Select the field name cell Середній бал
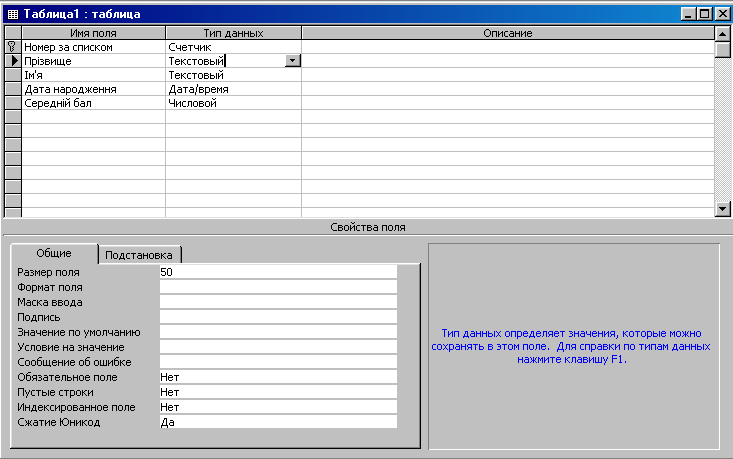 (x=93, y=103)
